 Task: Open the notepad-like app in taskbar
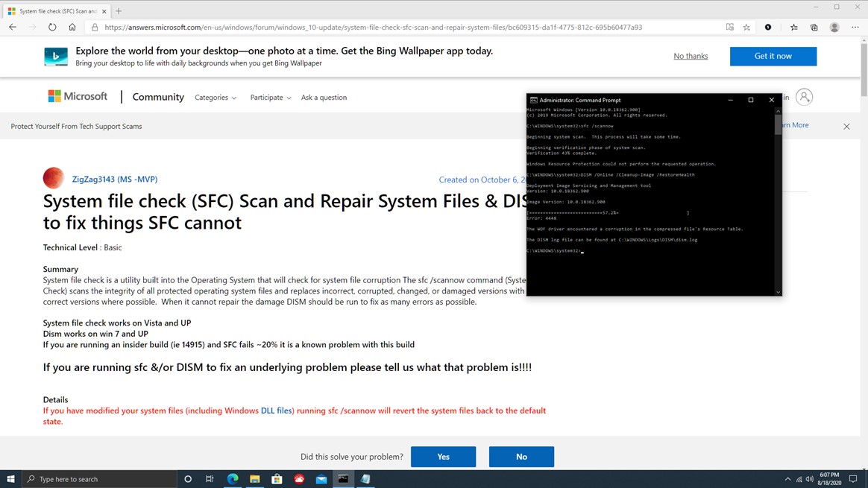(x=365, y=479)
